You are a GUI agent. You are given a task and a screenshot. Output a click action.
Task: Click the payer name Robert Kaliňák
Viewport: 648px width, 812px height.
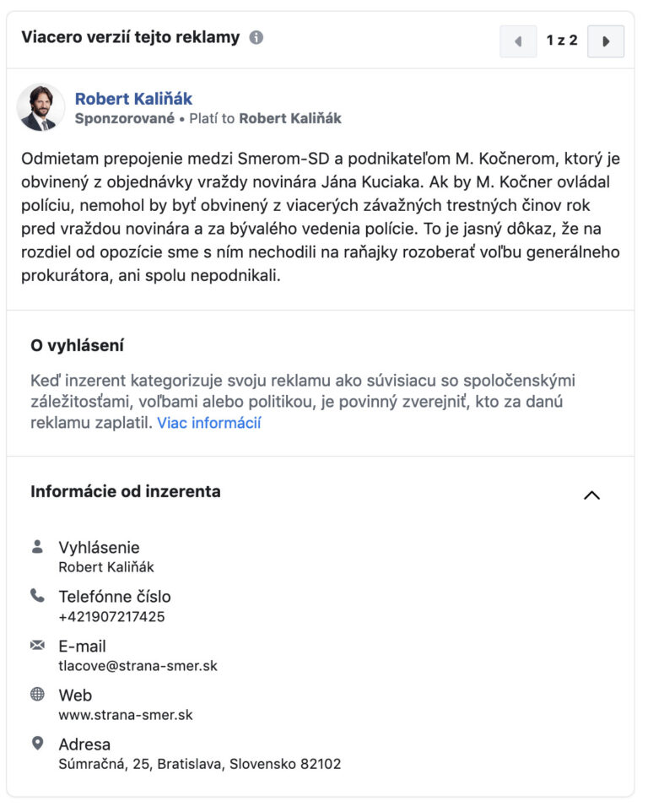point(290,119)
